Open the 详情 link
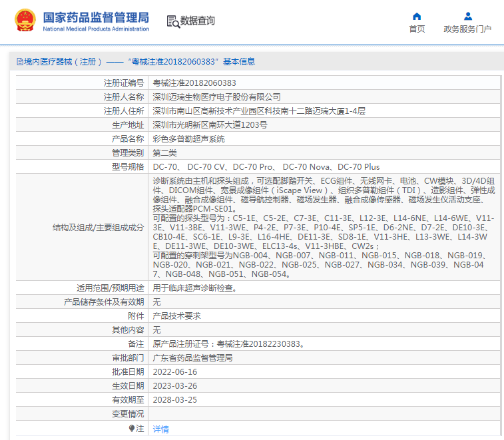The width and height of the screenshot is (504, 440). coord(160,429)
